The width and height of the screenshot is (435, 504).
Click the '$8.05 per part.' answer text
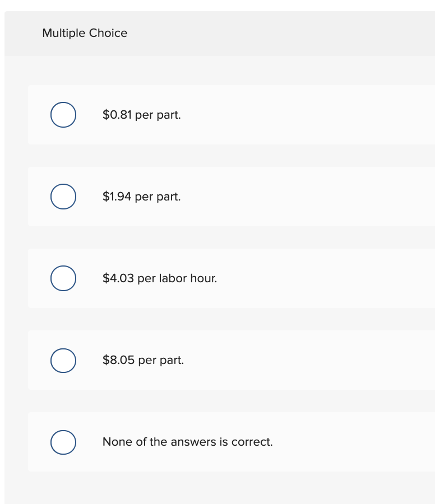pos(143,360)
